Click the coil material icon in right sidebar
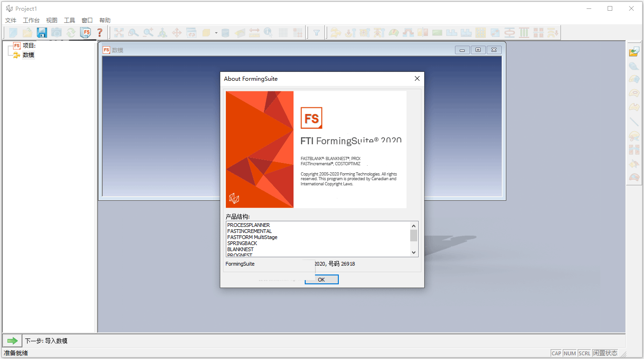Viewport: 644px width, 359px height. point(634,66)
